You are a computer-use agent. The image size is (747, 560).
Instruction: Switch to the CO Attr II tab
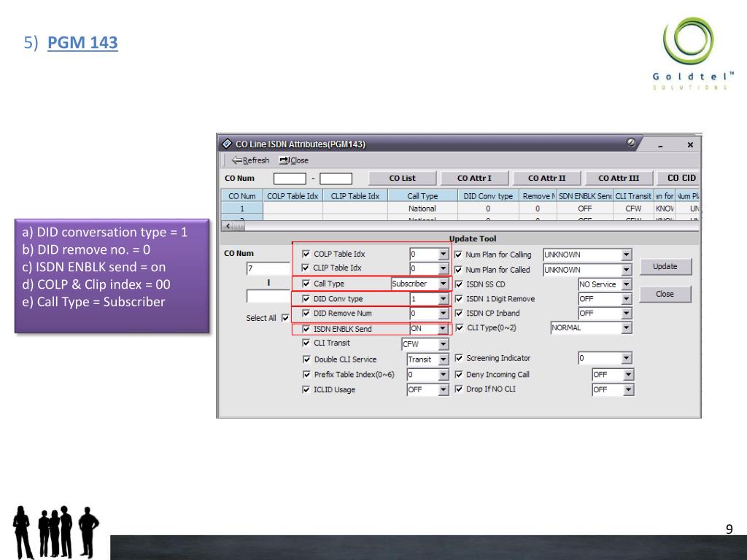click(546, 178)
